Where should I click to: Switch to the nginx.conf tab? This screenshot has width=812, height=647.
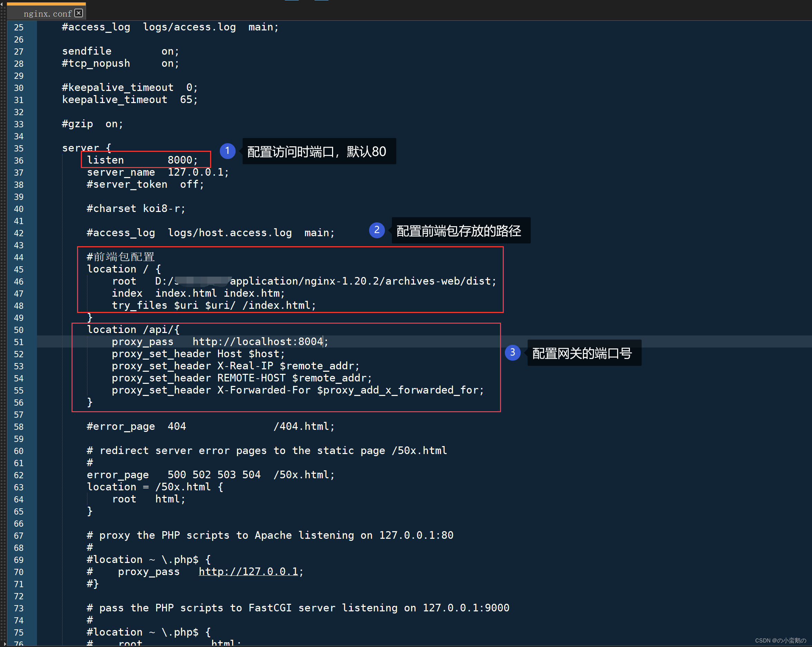tap(47, 13)
